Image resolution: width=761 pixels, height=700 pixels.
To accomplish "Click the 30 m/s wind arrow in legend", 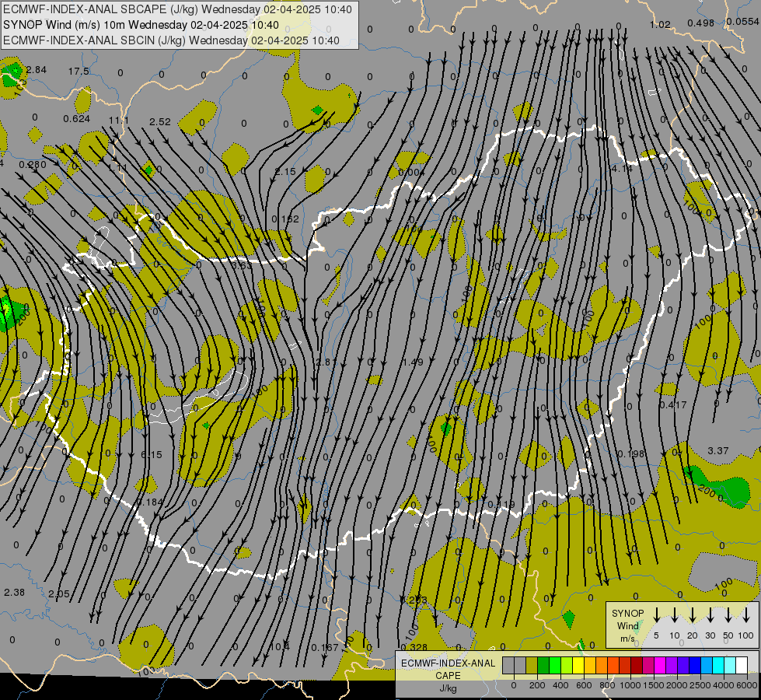I will coord(710,615).
